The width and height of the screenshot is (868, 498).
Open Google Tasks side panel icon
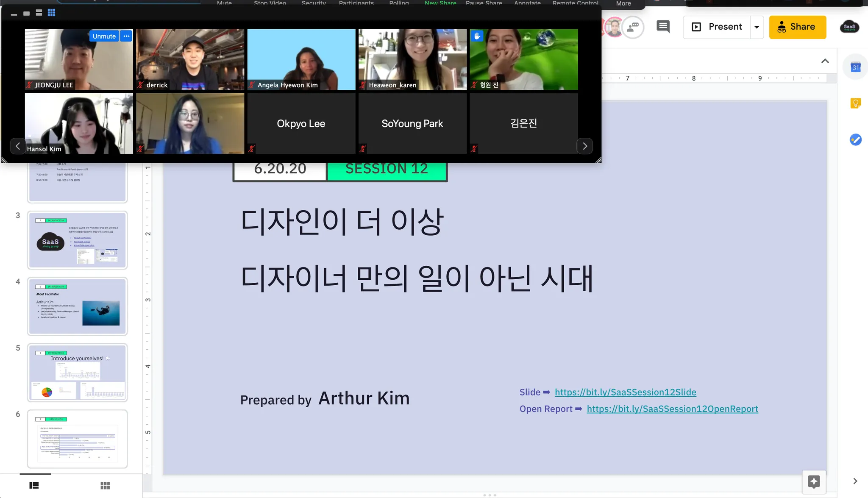click(x=855, y=139)
